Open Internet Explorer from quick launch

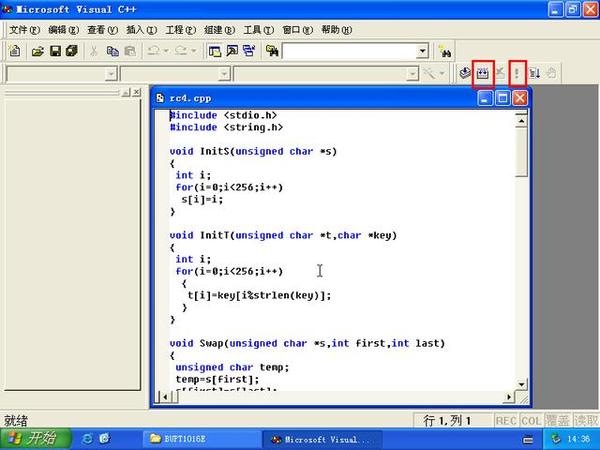(x=87, y=439)
